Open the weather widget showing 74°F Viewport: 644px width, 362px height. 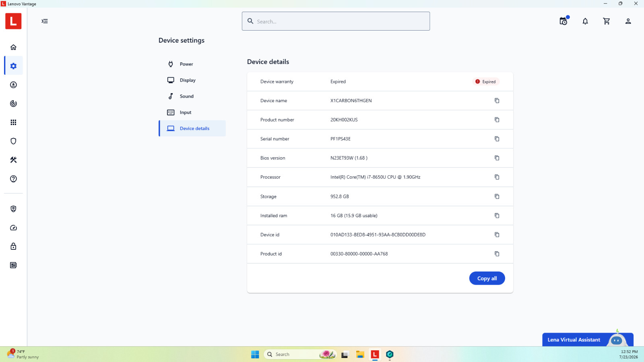(23, 354)
